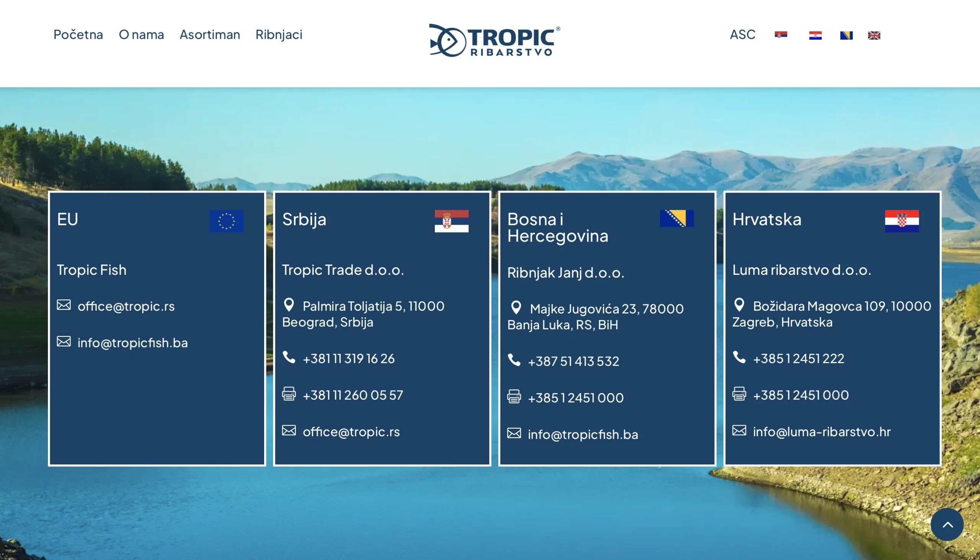Switch language with Bosnian flag in header
Screen dimensions: 980x560
pyautogui.click(x=846, y=35)
